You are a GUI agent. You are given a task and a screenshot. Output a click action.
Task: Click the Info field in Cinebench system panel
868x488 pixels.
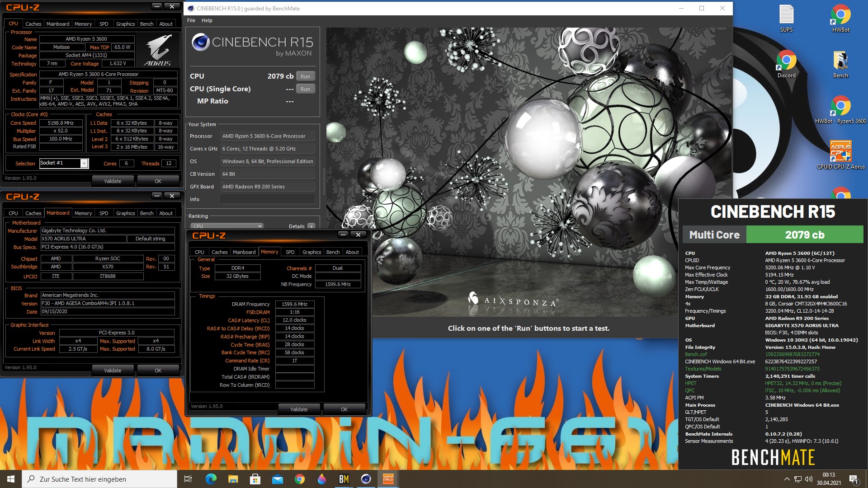pyautogui.click(x=267, y=199)
